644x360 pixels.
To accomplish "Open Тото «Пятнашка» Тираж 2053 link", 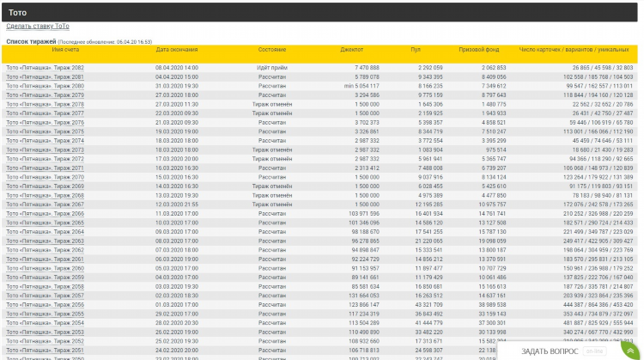I will 46,333.
